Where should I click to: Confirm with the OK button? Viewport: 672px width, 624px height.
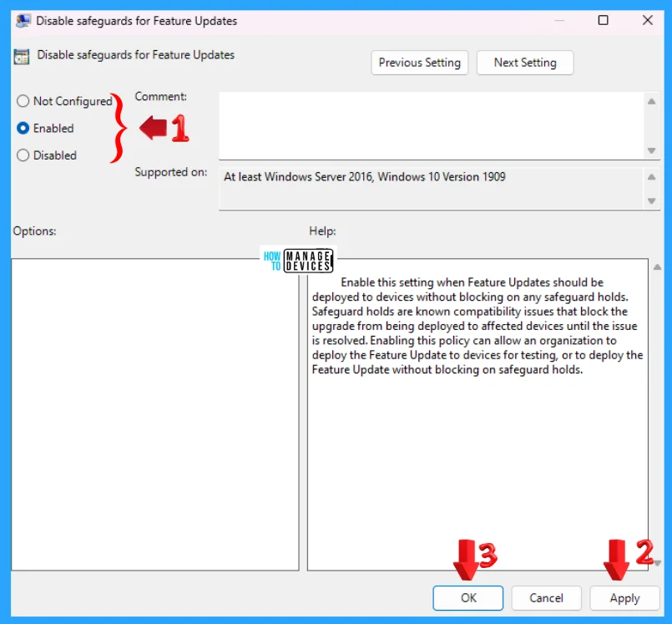pyautogui.click(x=468, y=598)
